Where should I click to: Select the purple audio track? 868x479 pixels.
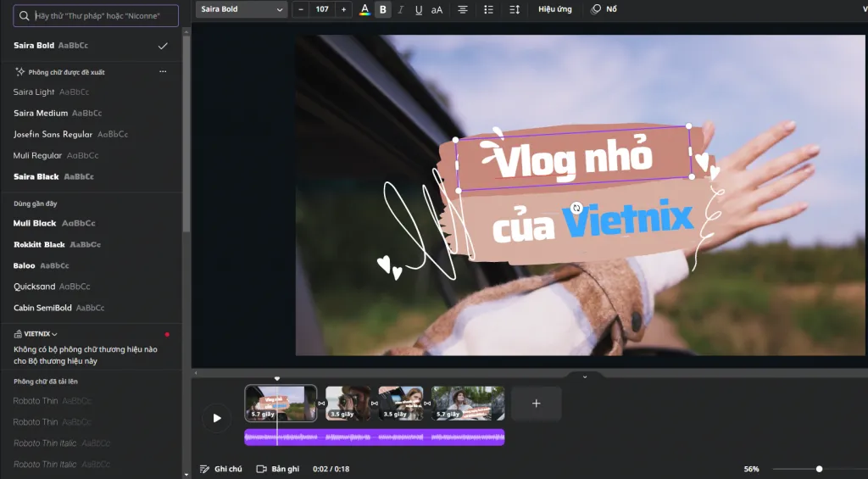pyautogui.click(x=374, y=437)
